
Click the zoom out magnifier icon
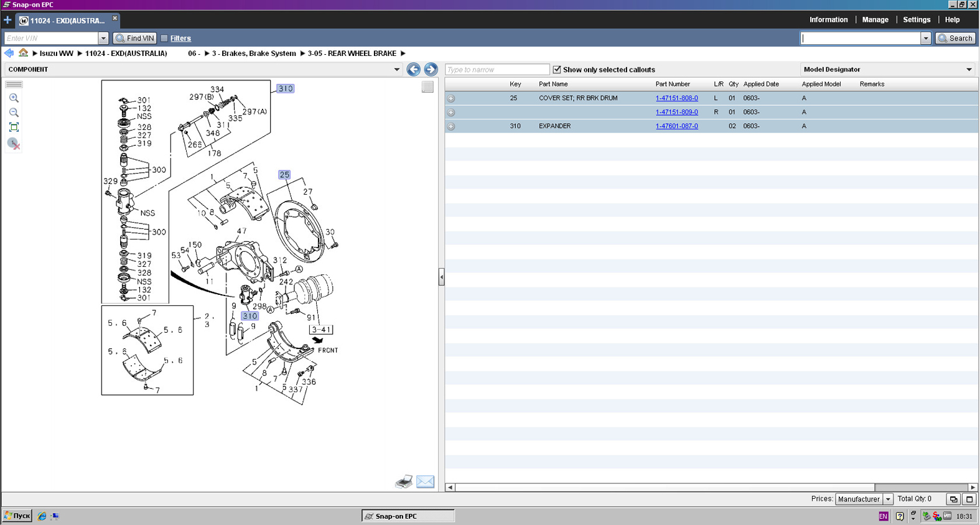[14, 113]
